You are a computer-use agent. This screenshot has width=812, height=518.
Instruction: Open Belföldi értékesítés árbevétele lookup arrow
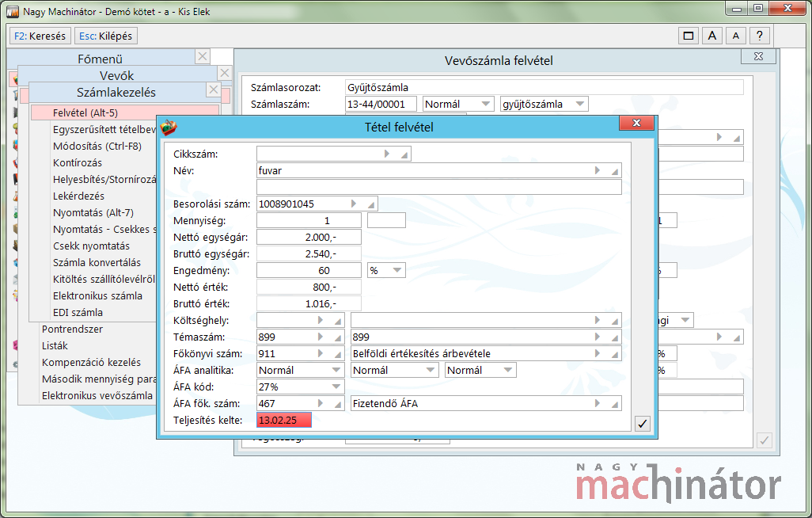[x=597, y=353]
